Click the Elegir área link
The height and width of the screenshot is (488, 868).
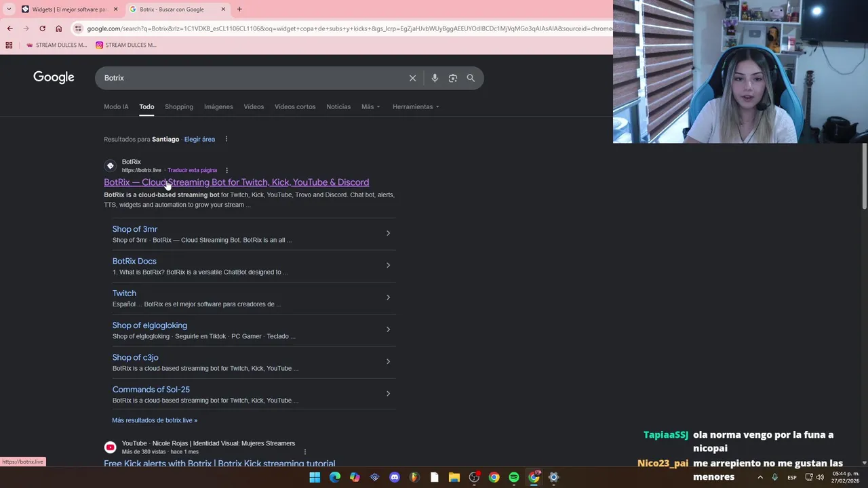click(199, 139)
